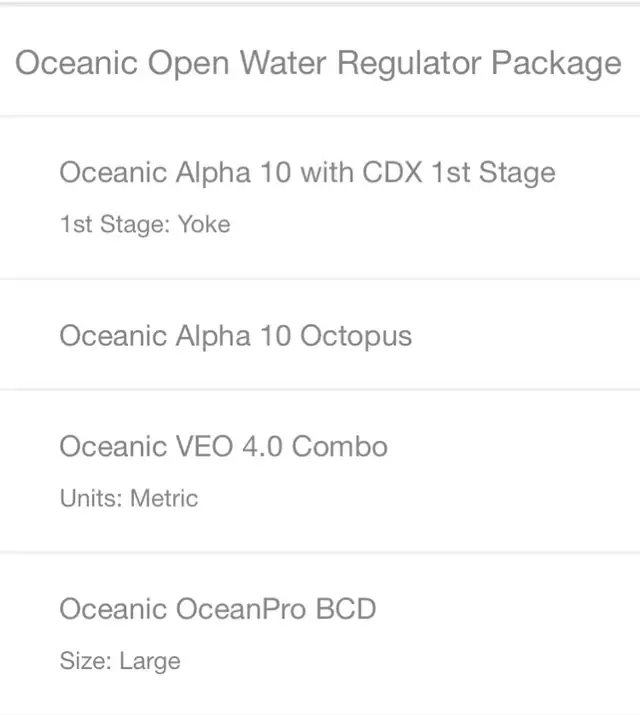Open the Oceanic VEO 4.0 Combo item
This screenshot has height=715, width=640.
tap(223, 446)
